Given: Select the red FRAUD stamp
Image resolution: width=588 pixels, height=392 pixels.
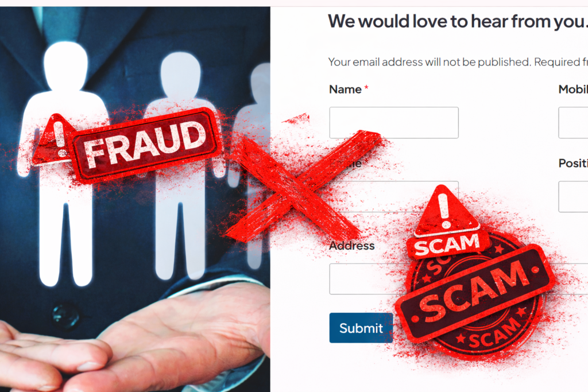Looking at the screenshot, I should pos(146,145).
